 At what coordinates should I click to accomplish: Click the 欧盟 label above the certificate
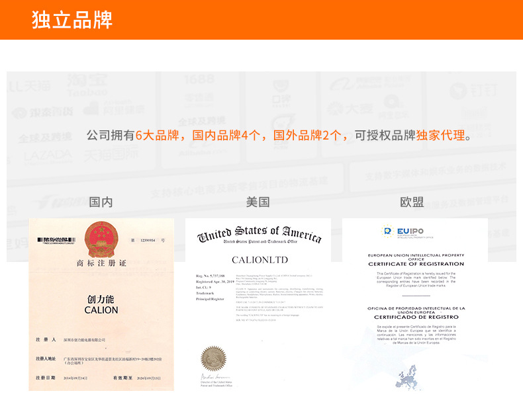pos(412,202)
